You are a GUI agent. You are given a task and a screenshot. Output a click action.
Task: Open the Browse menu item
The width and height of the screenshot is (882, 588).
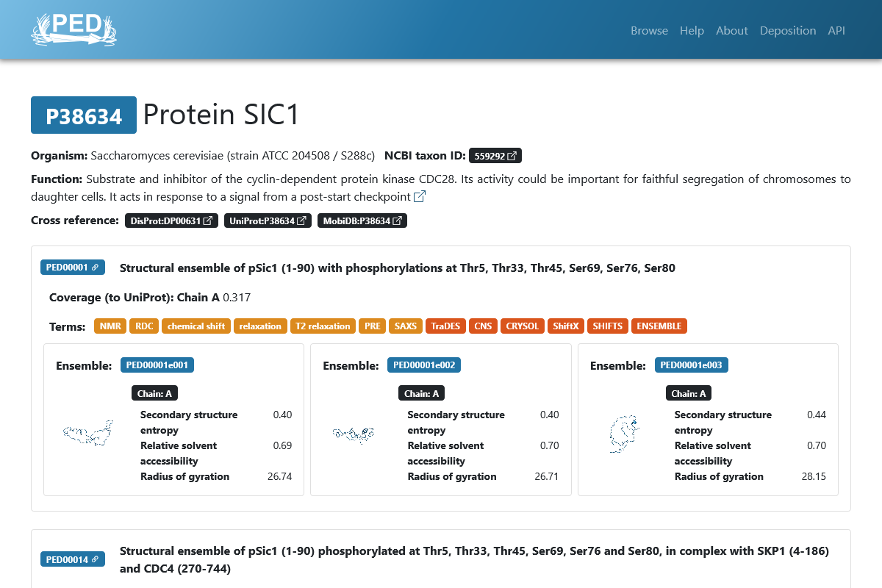coord(649,30)
